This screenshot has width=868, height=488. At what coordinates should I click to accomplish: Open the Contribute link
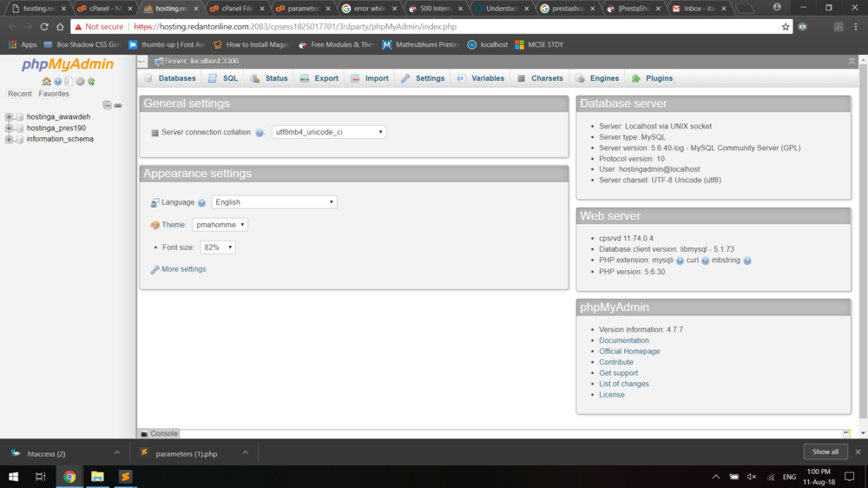616,362
